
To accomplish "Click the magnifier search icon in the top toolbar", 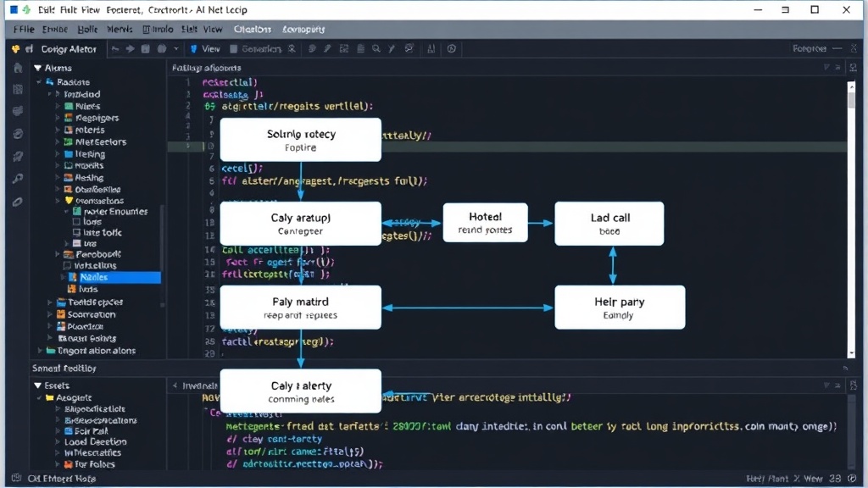I will (376, 48).
